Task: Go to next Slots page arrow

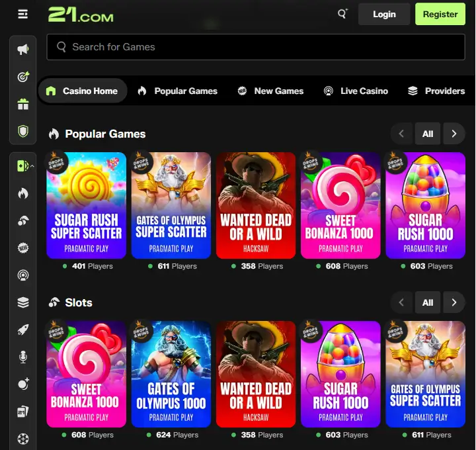Action: (x=454, y=302)
